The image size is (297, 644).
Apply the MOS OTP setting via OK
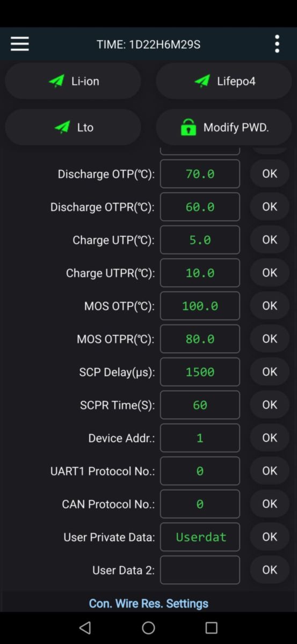270,305
